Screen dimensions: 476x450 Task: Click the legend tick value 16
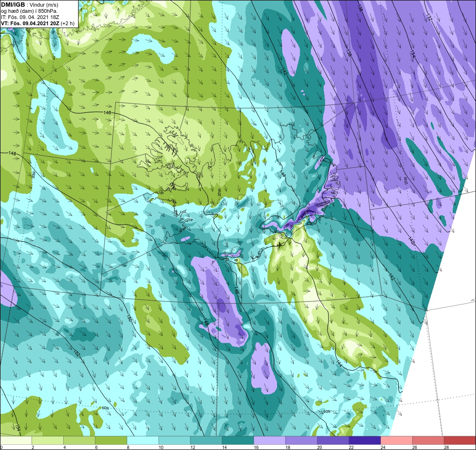256,447
